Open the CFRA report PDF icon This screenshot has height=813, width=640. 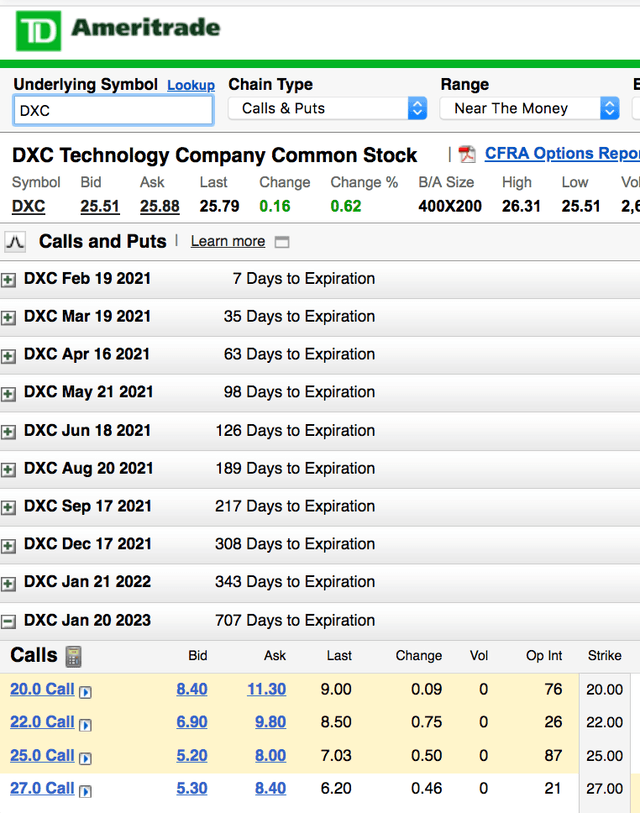pos(467,154)
